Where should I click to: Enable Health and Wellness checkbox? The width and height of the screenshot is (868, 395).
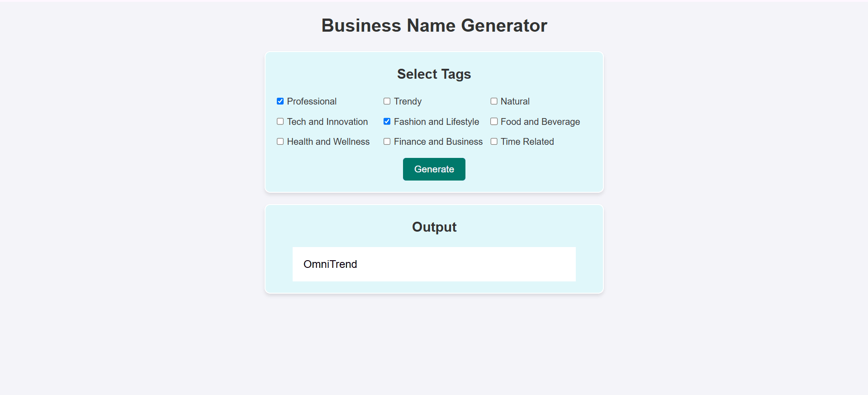point(280,142)
